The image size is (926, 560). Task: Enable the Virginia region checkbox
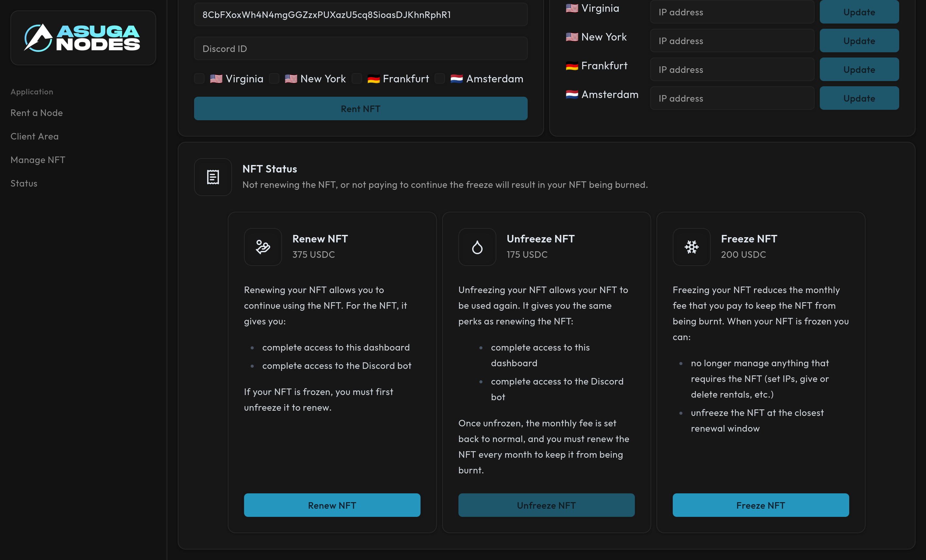pos(199,78)
